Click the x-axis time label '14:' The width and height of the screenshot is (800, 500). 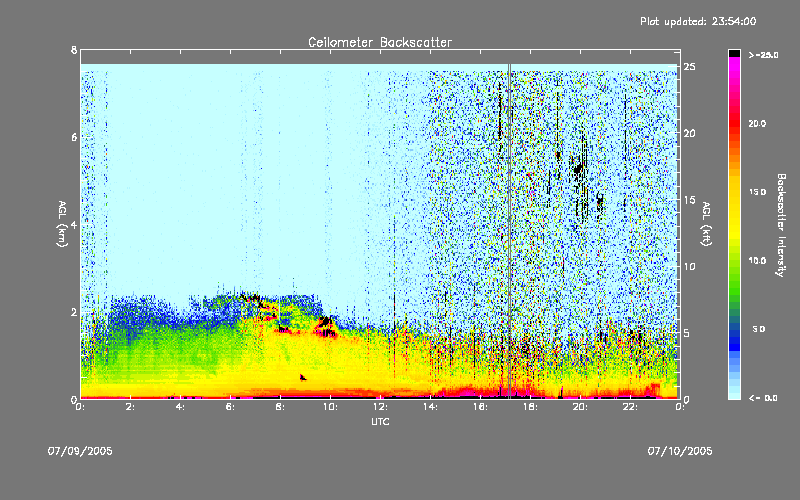(x=431, y=407)
